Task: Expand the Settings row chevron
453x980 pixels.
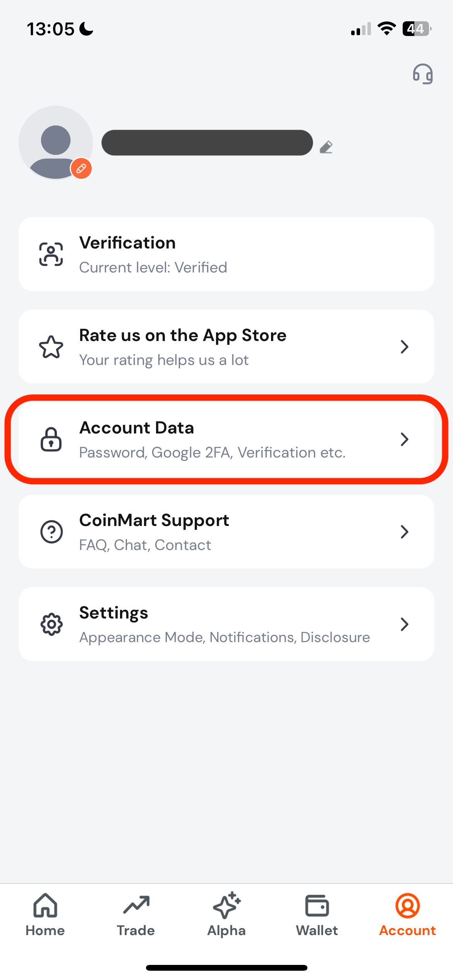Action: click(x=405, y=624)
